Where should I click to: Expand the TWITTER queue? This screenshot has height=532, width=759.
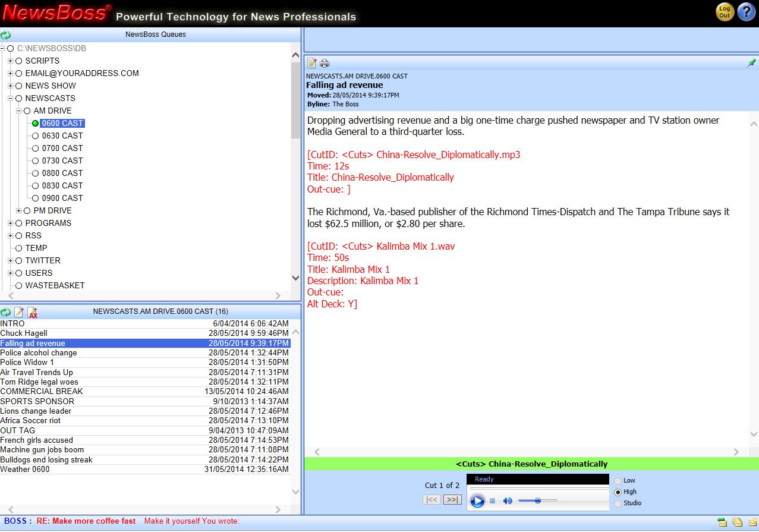[10, 260]
